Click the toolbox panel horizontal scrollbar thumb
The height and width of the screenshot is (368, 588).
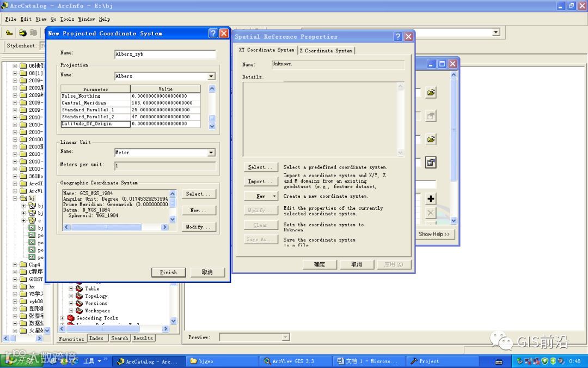coord(102,329)
